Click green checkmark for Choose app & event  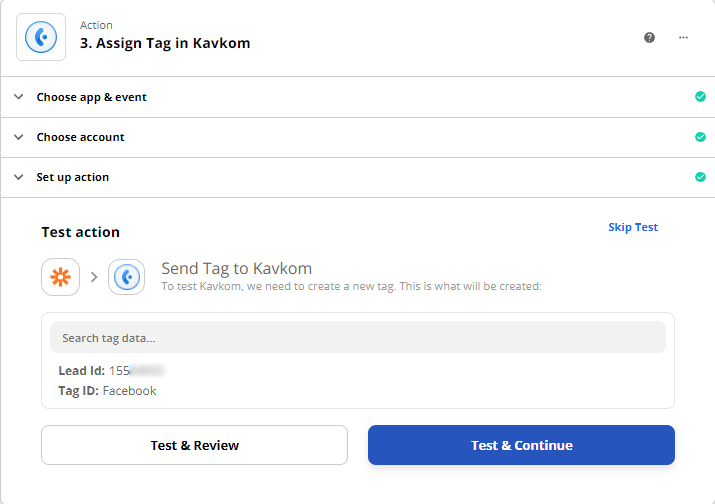pos(700,97)
